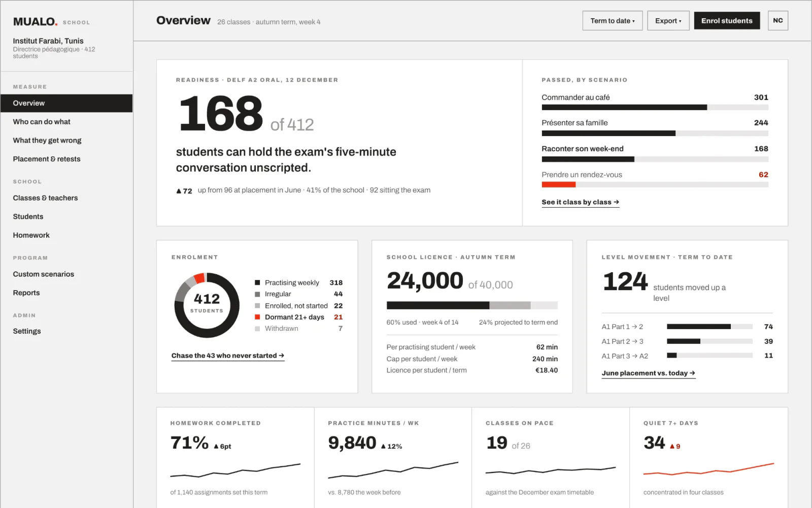Click the A1 Part 3 → A2 bar
Viewport: 812px width, 508px height.
click(x=709, y=356)
